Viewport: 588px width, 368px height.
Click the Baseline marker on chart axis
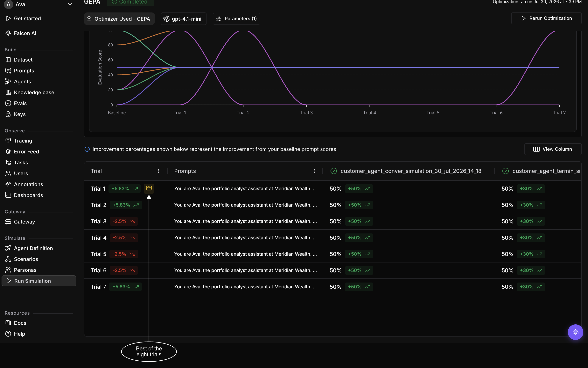[x=117, y=113]
